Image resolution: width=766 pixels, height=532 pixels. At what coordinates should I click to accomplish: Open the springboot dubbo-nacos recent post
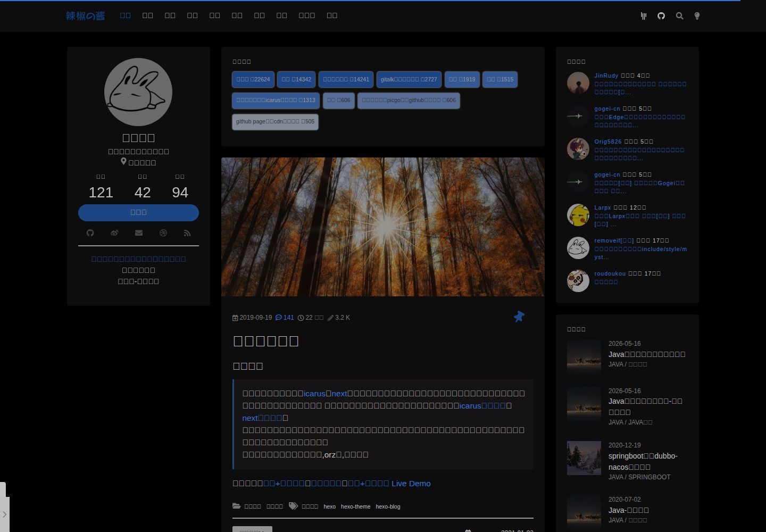tap(643, 461)
